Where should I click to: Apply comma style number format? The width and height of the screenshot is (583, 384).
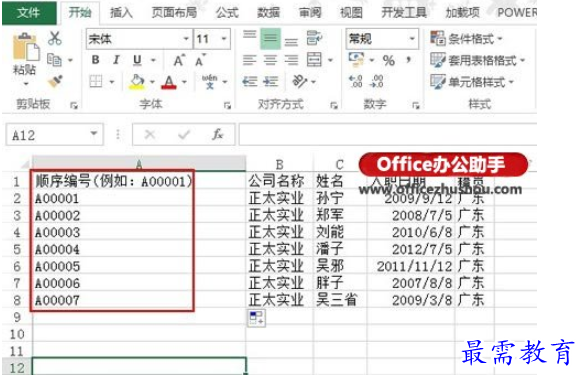(409, 59)
